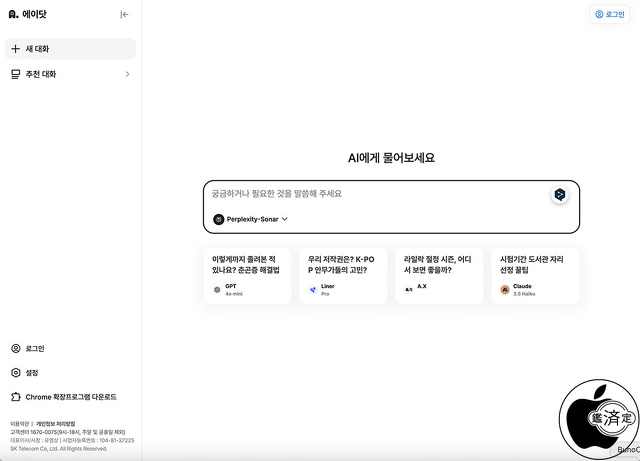
Task: Focus the question input field
Action: pyautogui.click(x=375, y=193)
